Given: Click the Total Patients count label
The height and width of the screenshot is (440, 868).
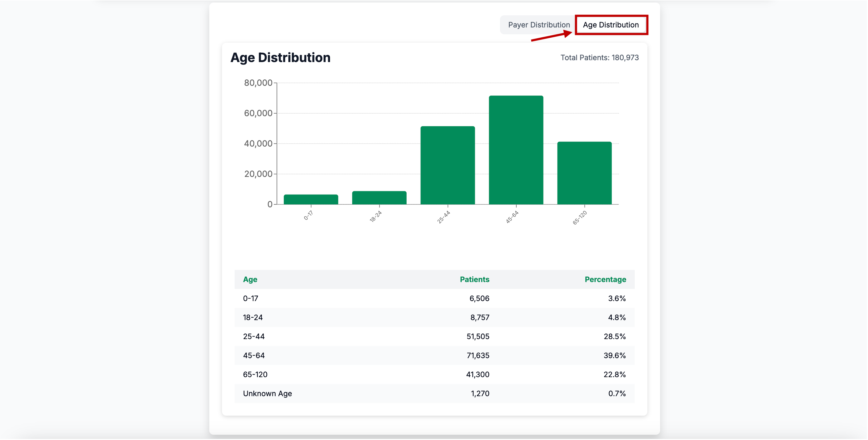Looking at the screenshot, I should pos(599,57).
